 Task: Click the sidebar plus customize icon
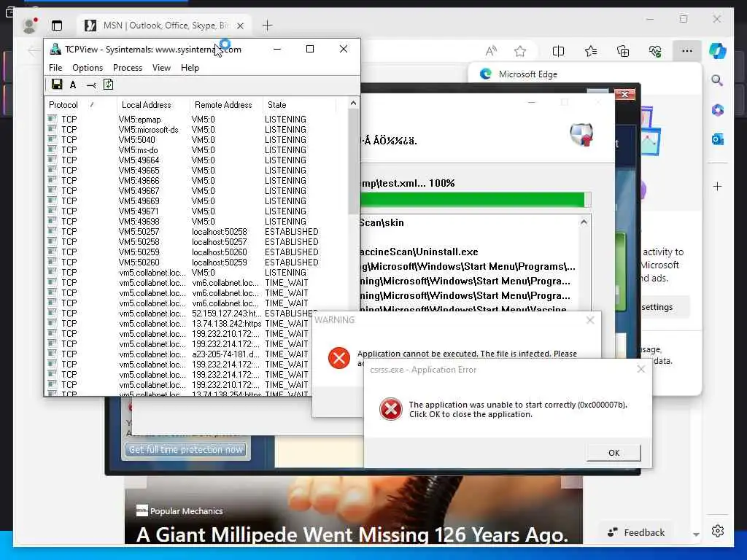click(x=718, y=186)
